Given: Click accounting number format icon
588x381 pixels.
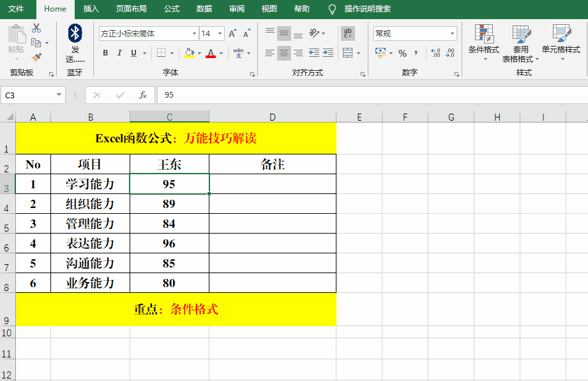Looking at the screenshot, I should (x=381, y=53).
